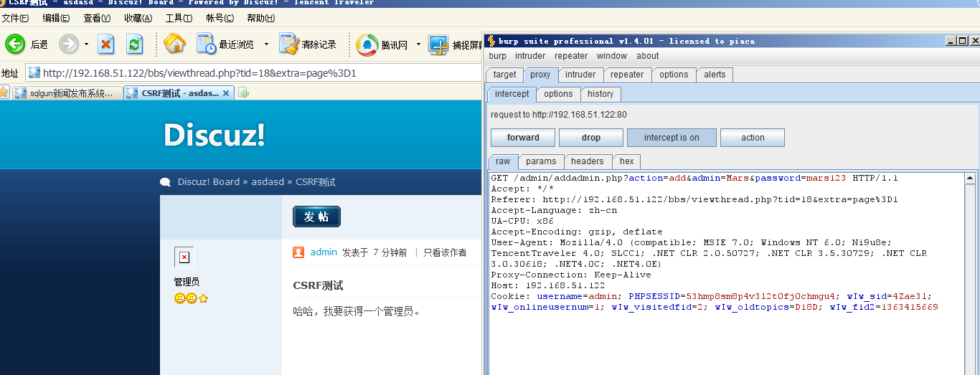
Task: Click the browser address bar URL
Action: (x=199, y=73)
